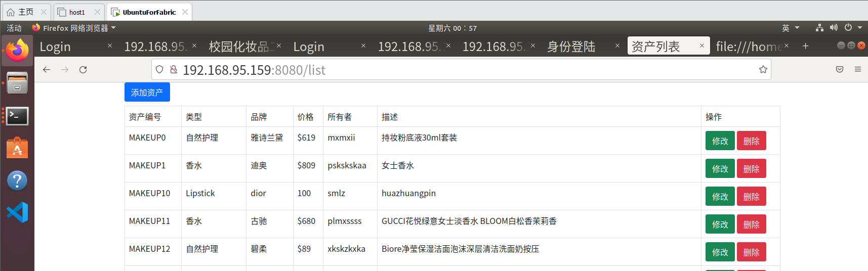The height and width of the screenshot is (271, 868).
Task: Open the network status icon
Action: click(x=819, y=28)
